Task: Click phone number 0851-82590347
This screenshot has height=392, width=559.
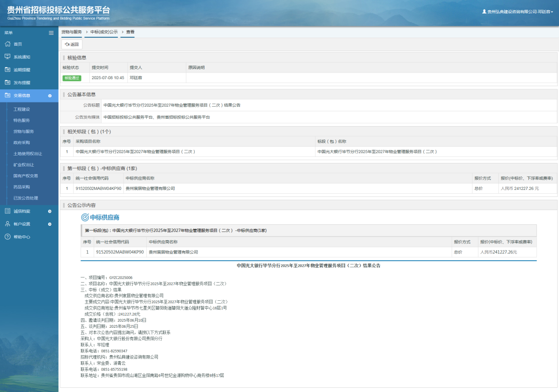Action: pyautogui.click(x=114, y=351)
